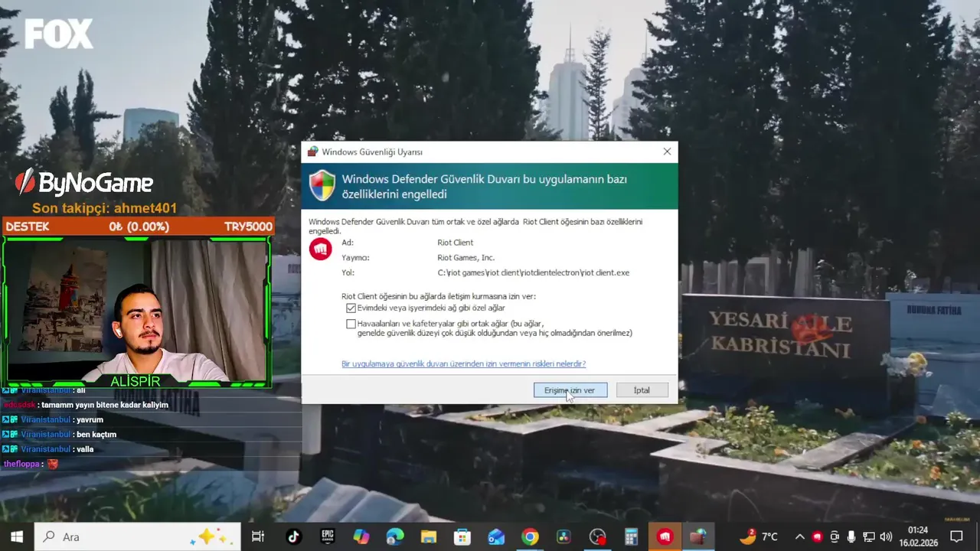The width and height of the screenshot is (980, 551).
Task: Click the camera in-use tray icon
Action: tap(835, 536)
